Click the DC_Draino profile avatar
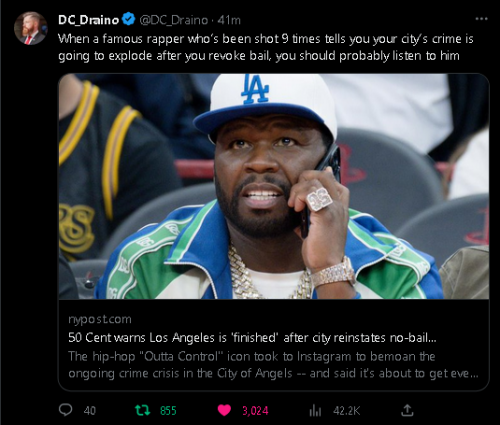Image resolution: width=500 pixels, height=425 pixels. point(30,29)
